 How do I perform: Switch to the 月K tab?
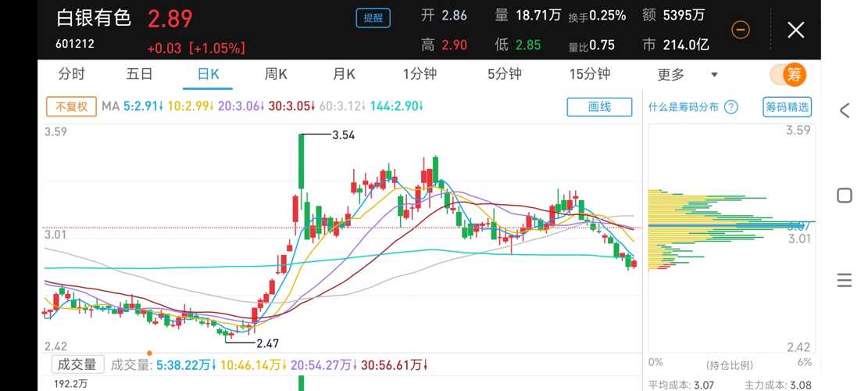344,74
